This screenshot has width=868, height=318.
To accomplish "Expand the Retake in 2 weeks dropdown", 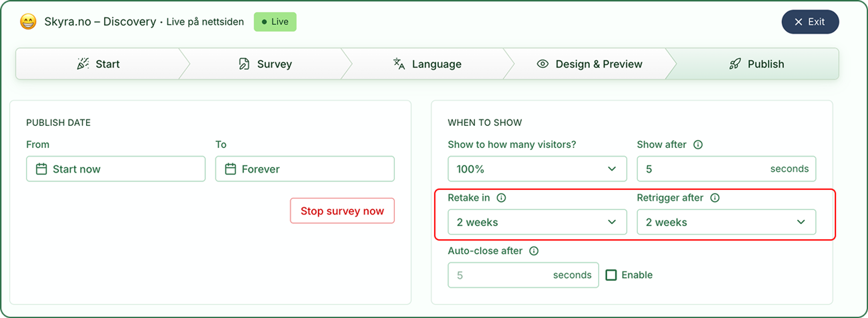I will pyautogui.click(x=537, y=222).
